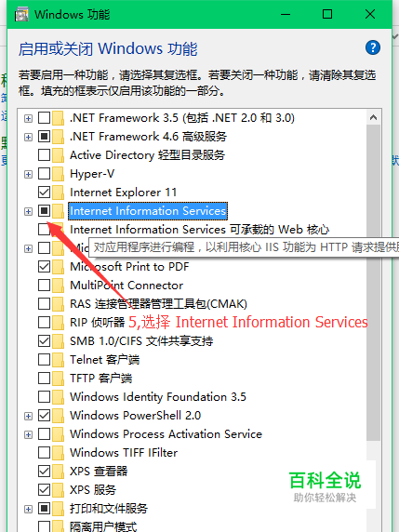Click the folder icon beside MultiPoint Connector

59,286
